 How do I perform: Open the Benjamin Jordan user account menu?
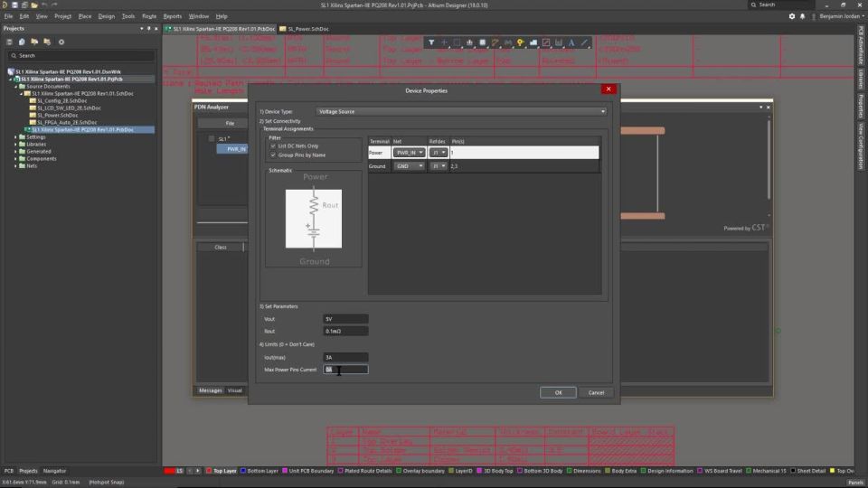point(842,16)
